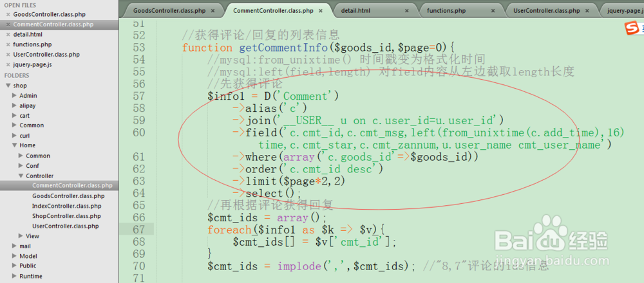This screenshot has height=283, width=644.
Task: Switch to functions.php tab
Action: (446, 11)
